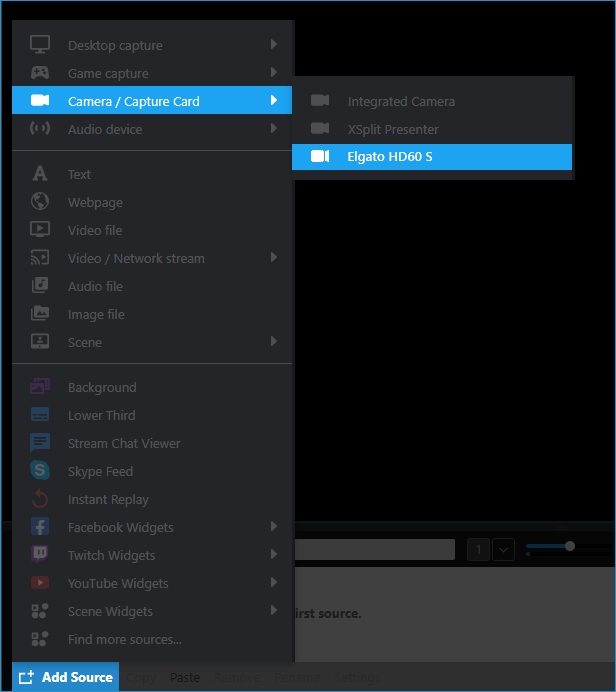The image size is (616, 692).
Task: Click the Audio device broadcast icon
Action: coord(40,128)
